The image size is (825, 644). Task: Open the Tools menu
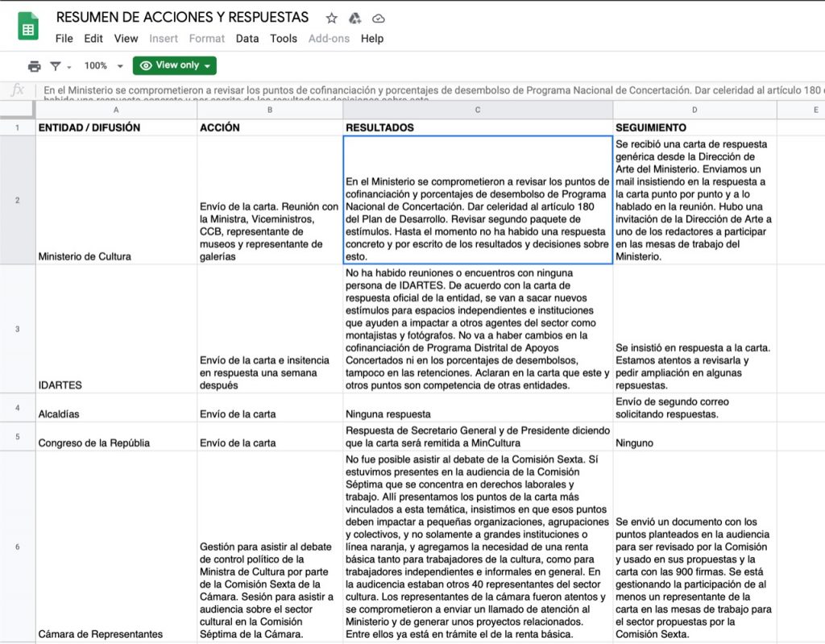click(x=284, y=39)
